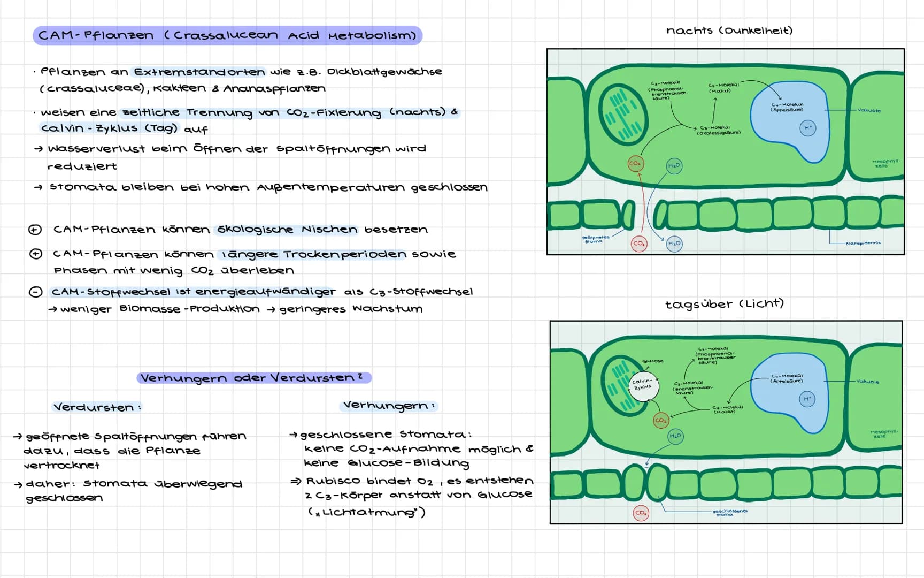This screenshot has height=578, width=924.
Task: Click the plus bullet beside "ökologische Nischen"
Action: [x=35, y=230]
